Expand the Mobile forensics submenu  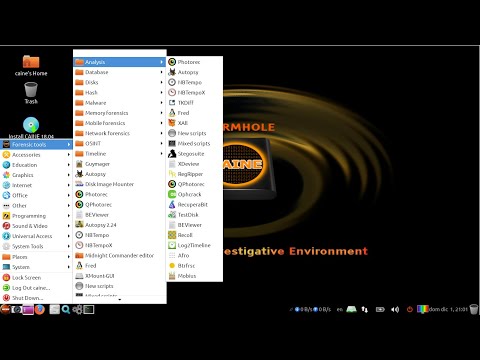120,123
